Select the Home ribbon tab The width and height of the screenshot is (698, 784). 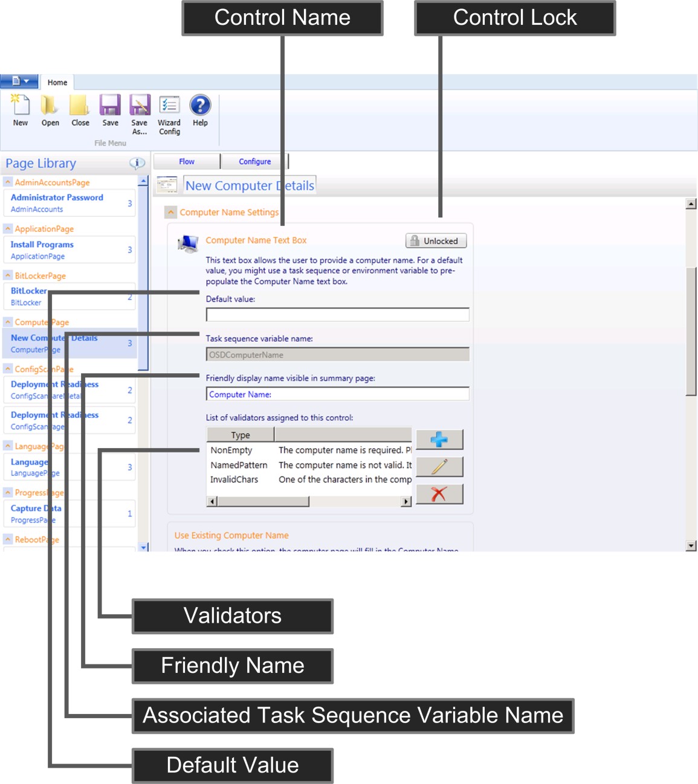coord(57,82)
